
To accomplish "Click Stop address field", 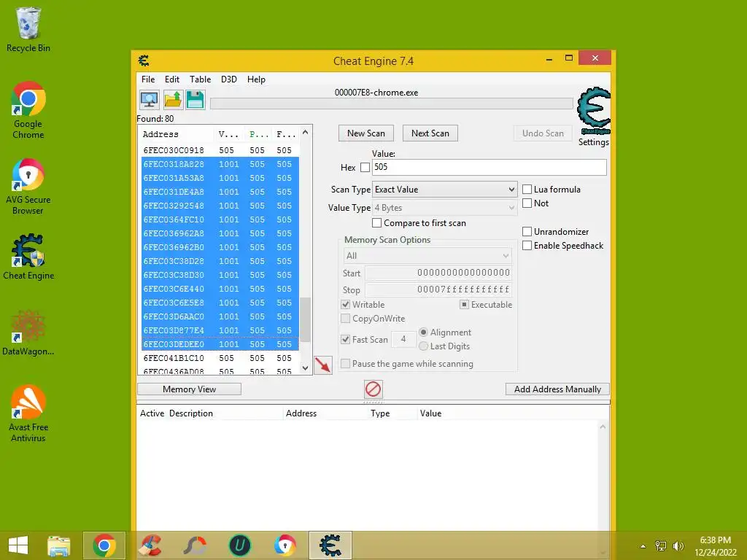I will [x=438, y=289].
